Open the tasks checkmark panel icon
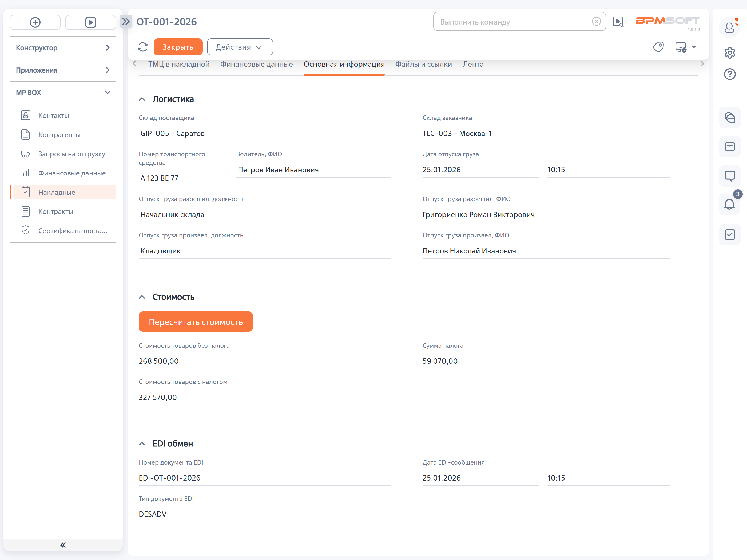This screenshot has height=560, width=747. pos(730,235)
